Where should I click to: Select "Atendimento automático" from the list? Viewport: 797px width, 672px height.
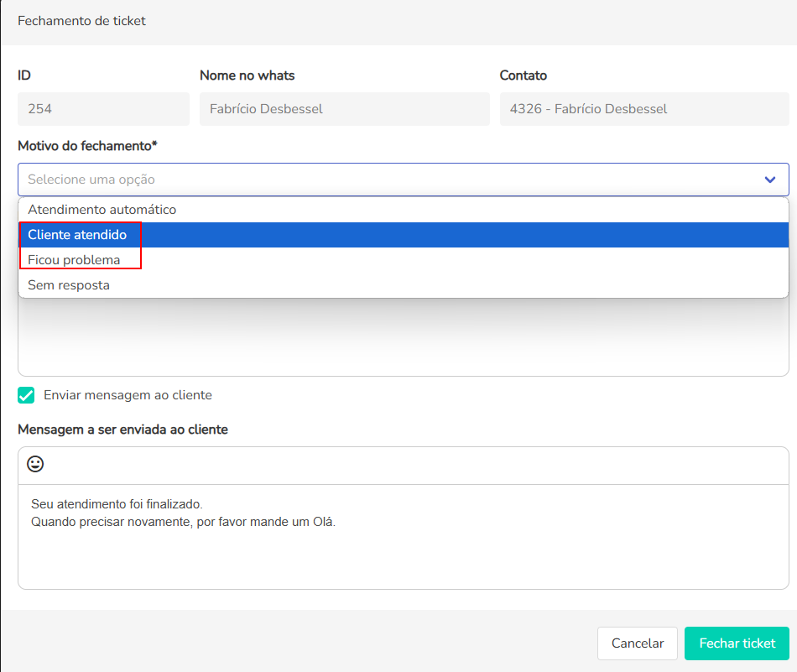[102, 210]
